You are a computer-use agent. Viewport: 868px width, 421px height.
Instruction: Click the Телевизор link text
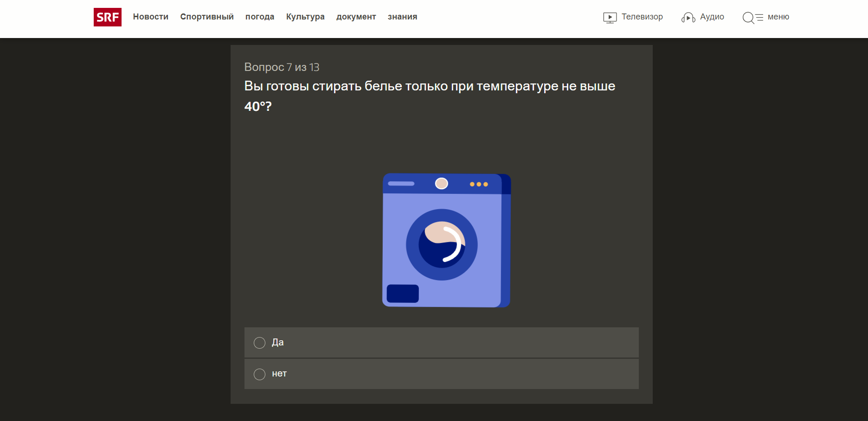click(642, 17)
